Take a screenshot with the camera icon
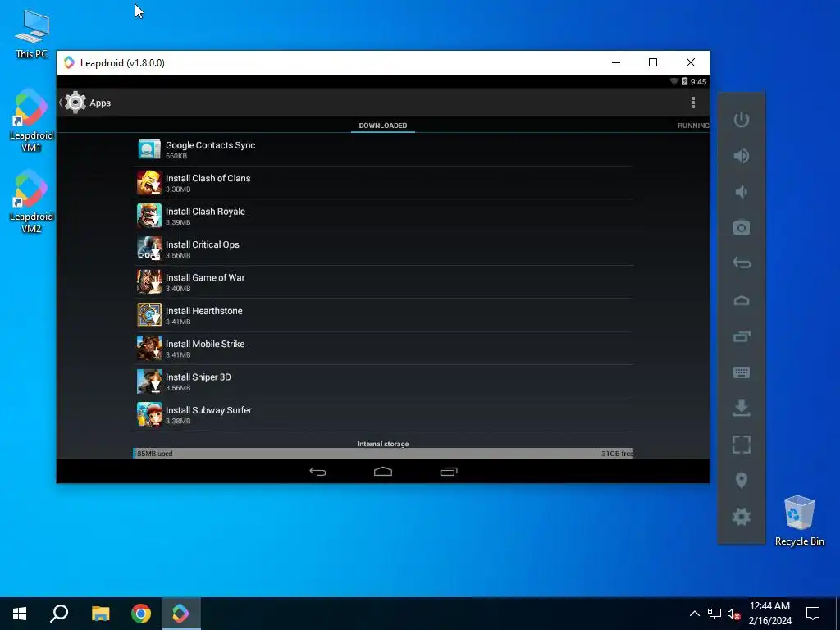This screenshot has height=630, width=840. point(742,228)
